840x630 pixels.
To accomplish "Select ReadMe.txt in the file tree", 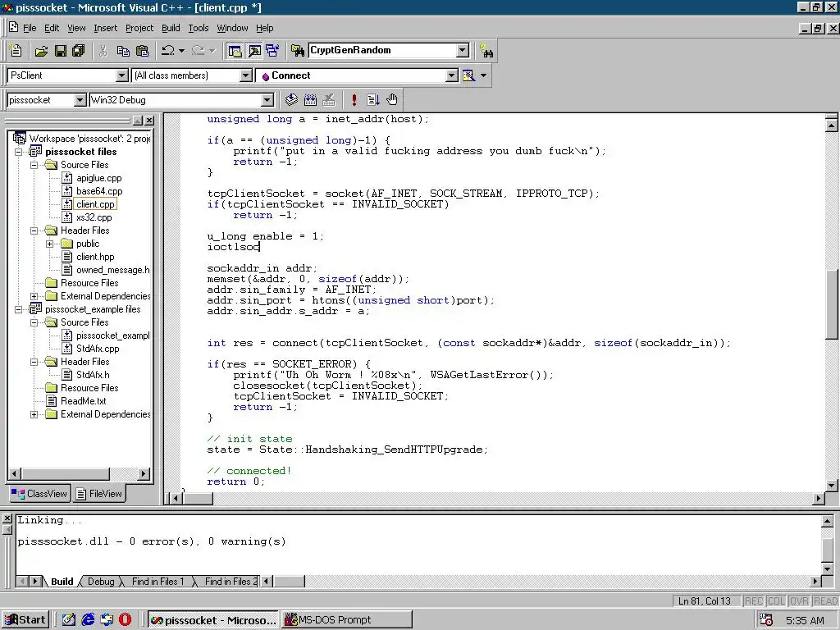I will (x=83, y=400).
